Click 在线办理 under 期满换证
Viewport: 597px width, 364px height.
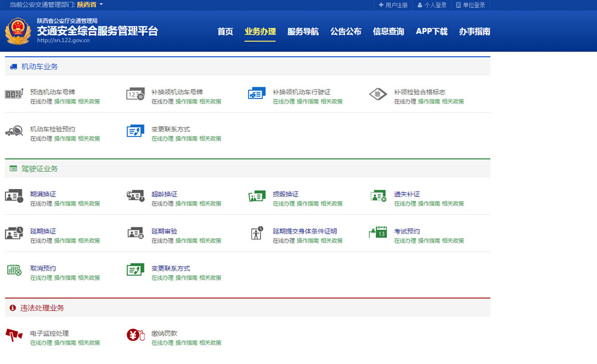coord(41,204)
